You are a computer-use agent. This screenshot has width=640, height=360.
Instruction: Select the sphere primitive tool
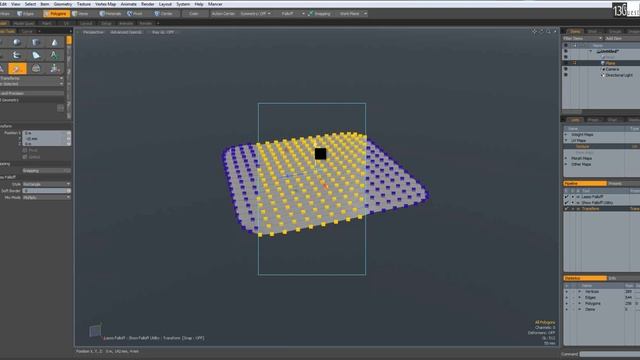17,42
